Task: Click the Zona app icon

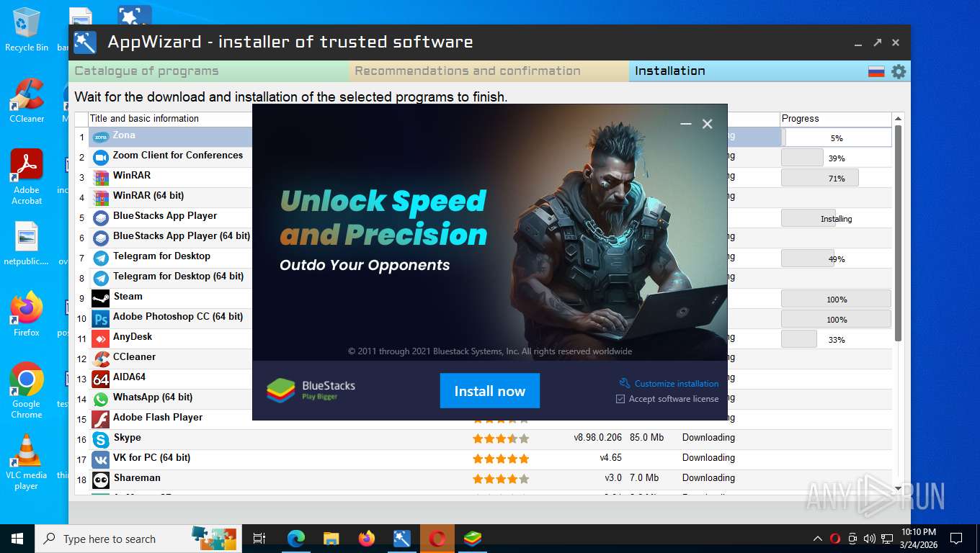Action: pyautogui.click(x=100, y=137)
